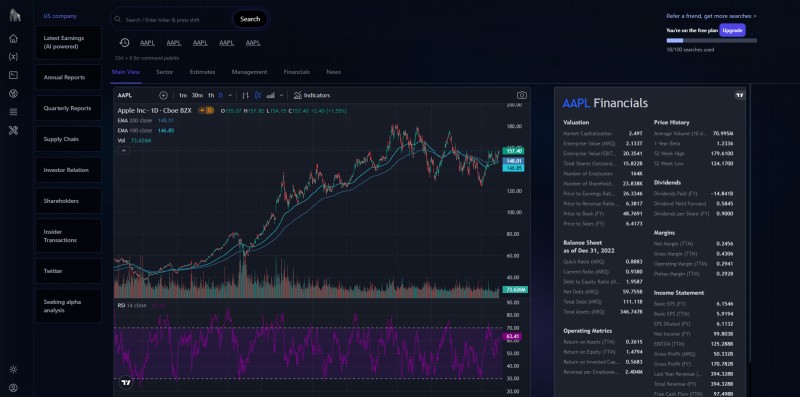Viewport: 800px width, 397px height.
Task: Select candlestick chart style icon
Action: point(258,95)
